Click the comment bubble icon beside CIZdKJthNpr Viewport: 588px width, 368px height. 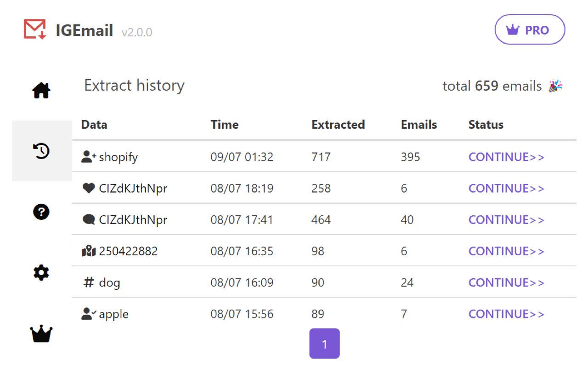(88, 220)
